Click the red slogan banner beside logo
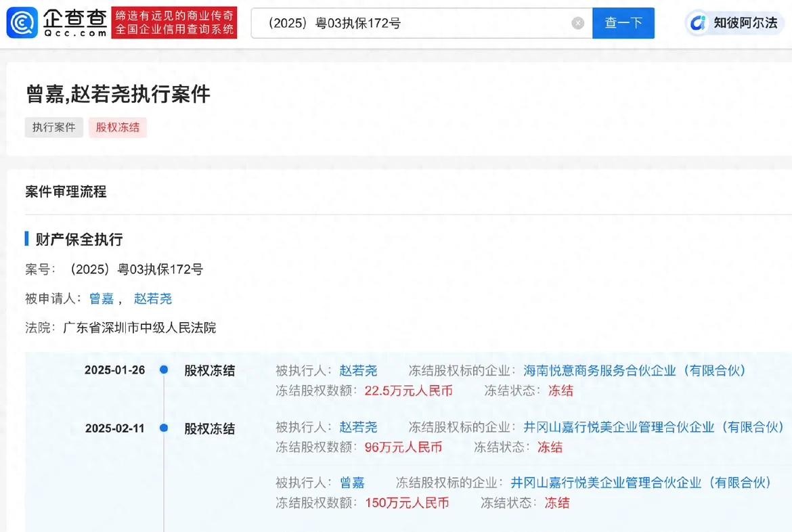The height and width of the screenshot is (532, 792). click(174, 23)
